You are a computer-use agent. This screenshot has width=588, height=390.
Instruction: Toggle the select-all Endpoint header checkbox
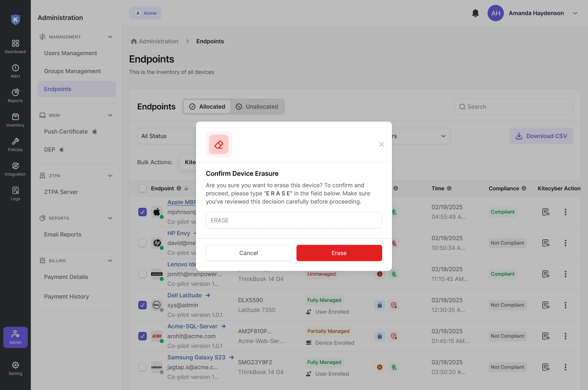(143, 188)
